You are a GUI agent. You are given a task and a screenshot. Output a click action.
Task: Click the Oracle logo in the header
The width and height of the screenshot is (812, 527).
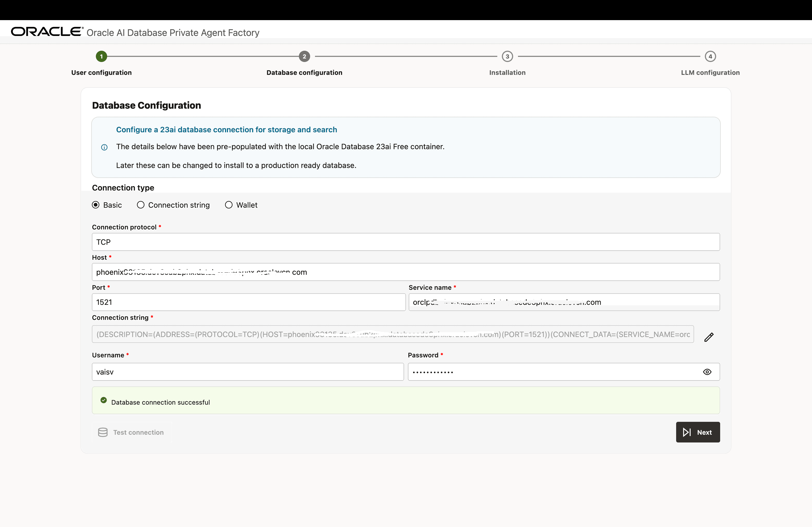coord(46,31)
